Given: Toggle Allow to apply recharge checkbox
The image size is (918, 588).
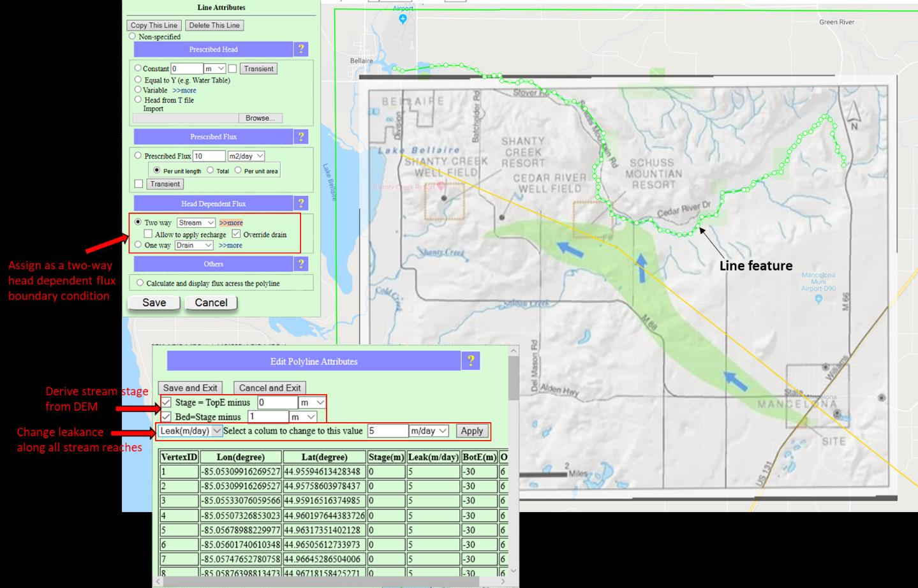Looking at the screenshot, I should click(x=149, y=234).
